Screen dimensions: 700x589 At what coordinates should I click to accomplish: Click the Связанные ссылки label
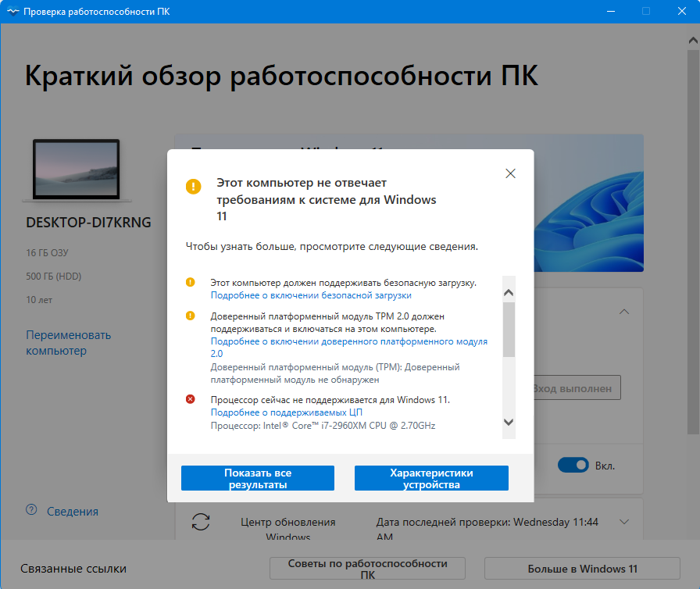click(73, 569)
